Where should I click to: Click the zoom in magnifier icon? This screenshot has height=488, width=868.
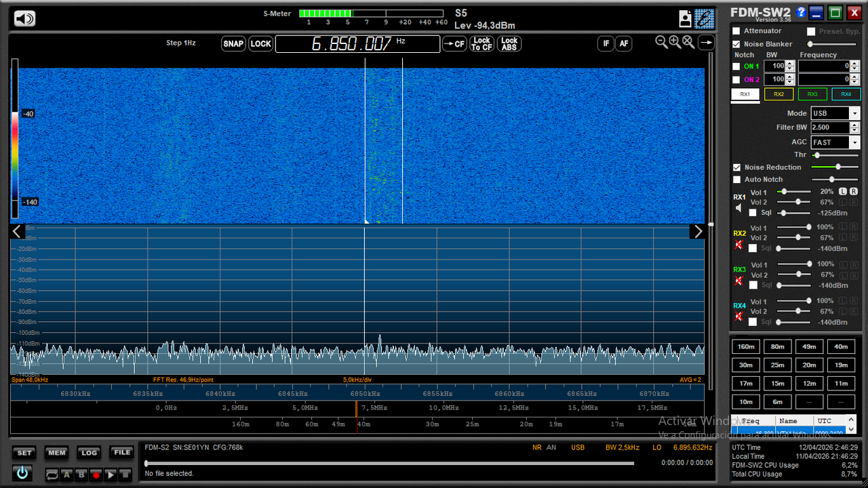(675, 42)
